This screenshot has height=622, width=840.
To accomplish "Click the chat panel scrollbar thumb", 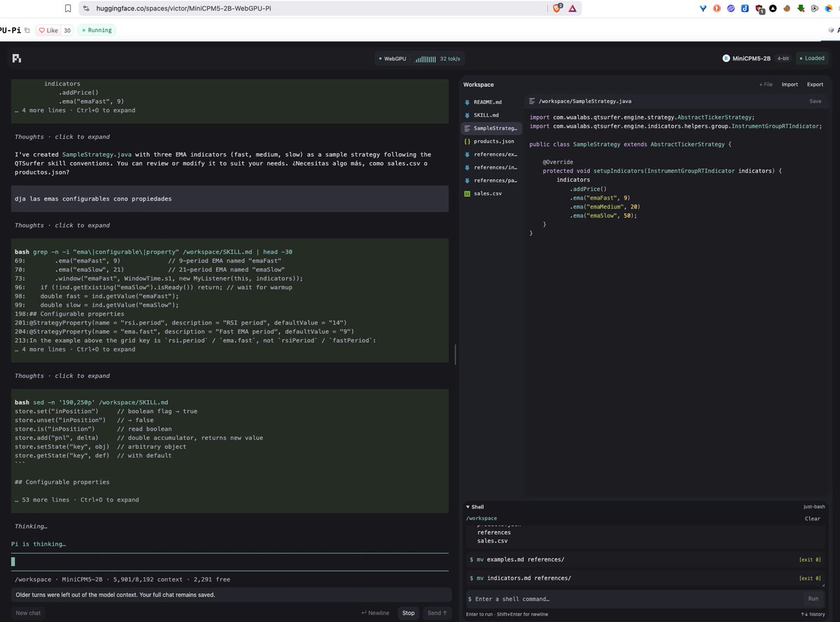I will point(456,354).
